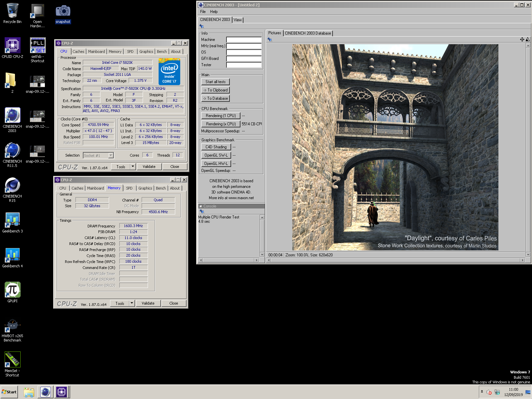
Task: Start the C4D Shading test
Action: tap(216, 147)
